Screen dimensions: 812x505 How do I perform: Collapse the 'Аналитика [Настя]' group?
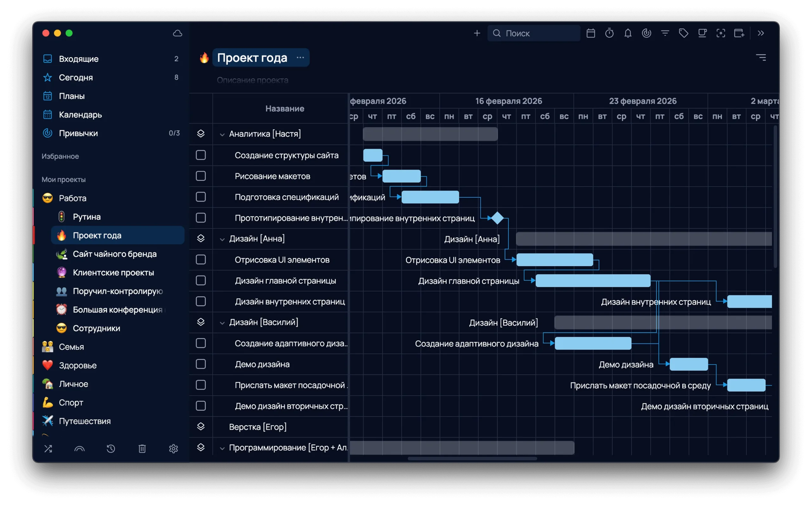tap(222, 134)
